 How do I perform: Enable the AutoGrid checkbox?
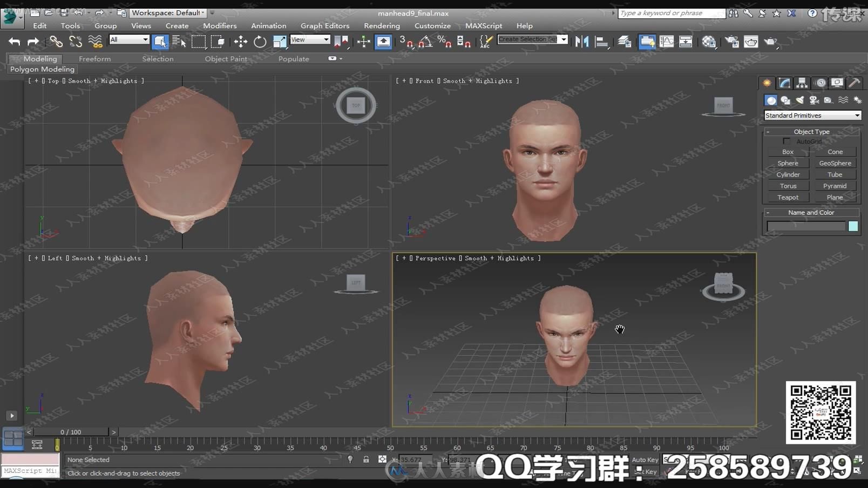(786, 141)
